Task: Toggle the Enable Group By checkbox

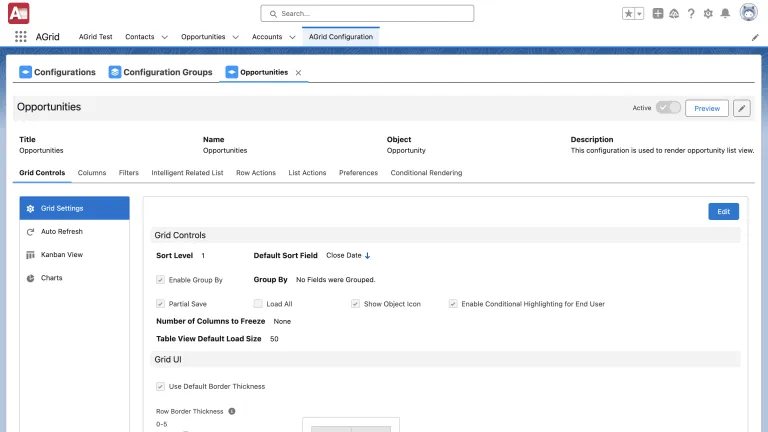Action: [x=160, y=280]
